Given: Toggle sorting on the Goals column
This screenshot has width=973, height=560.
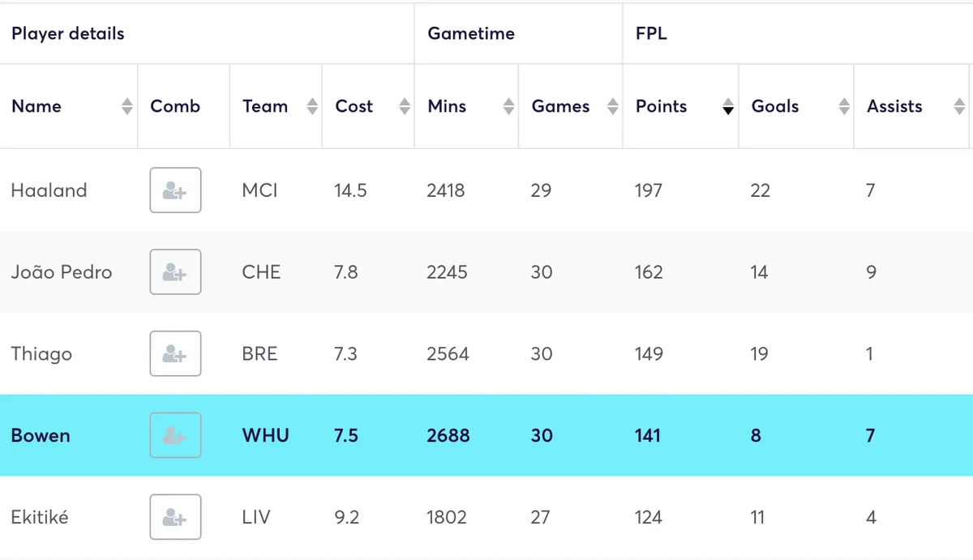Looking at the screenshot, I should (x=843, y=106).
